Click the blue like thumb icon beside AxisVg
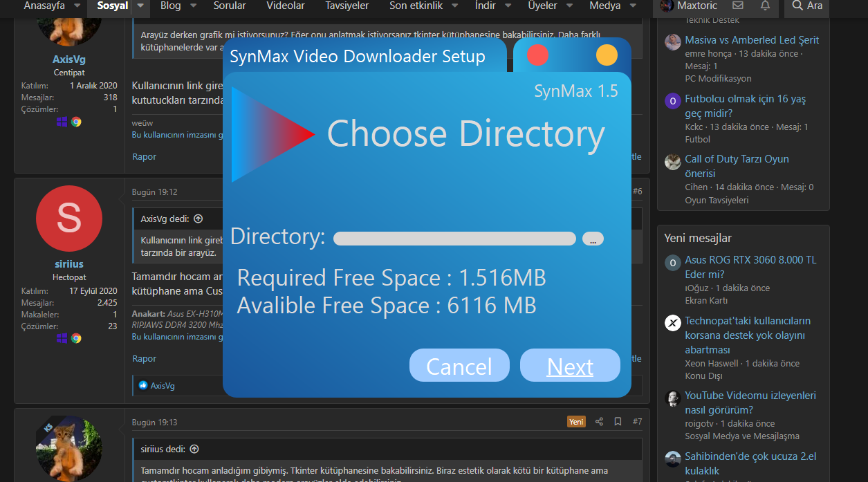The width and height of the screenshot is (868, 482). point(143,385)
